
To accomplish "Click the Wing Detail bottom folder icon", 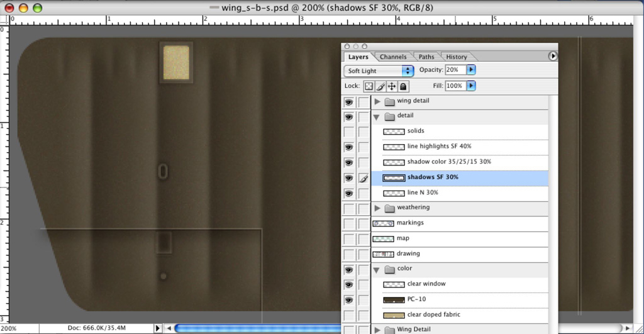I will [x=389, y=330].
